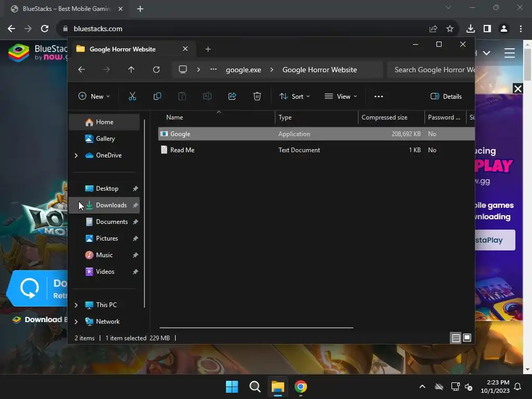Share this page icon in Chrome
The image size is (532, 399).
[x=433, y=29]
